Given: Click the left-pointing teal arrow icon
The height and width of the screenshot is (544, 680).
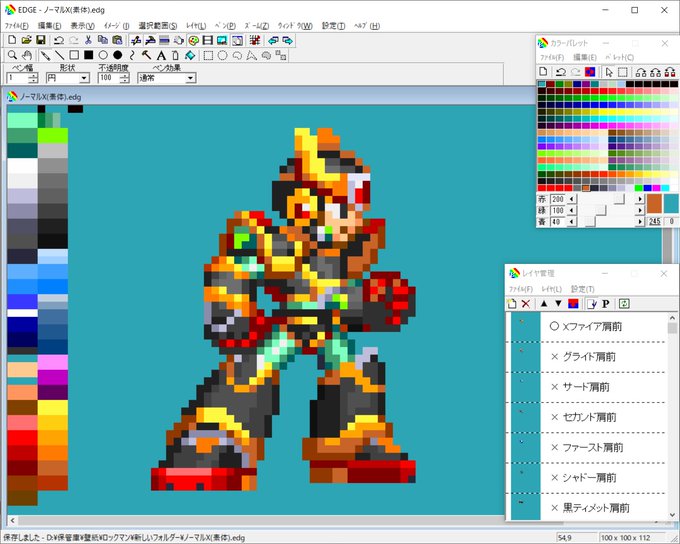Looking at the screenshot, I should [273, 40].
